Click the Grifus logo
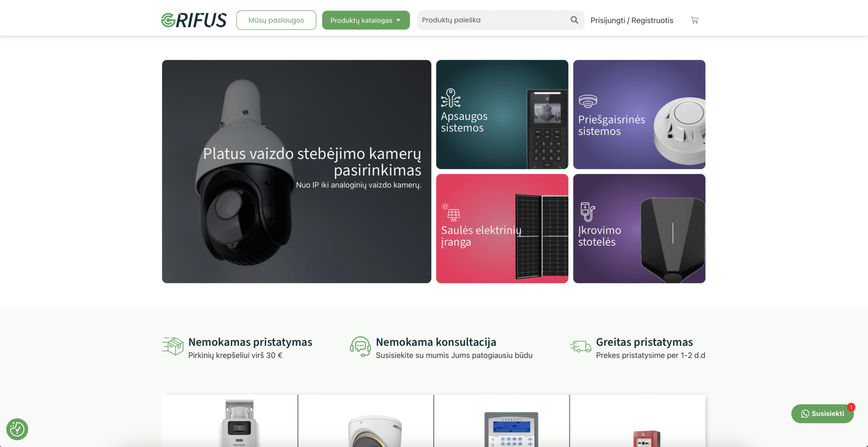868x447 pixels. click(x=194, y=20)
